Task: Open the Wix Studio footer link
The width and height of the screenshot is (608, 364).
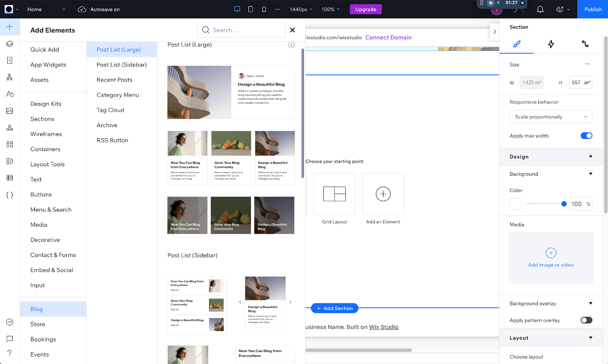Action: pos(384,327)
